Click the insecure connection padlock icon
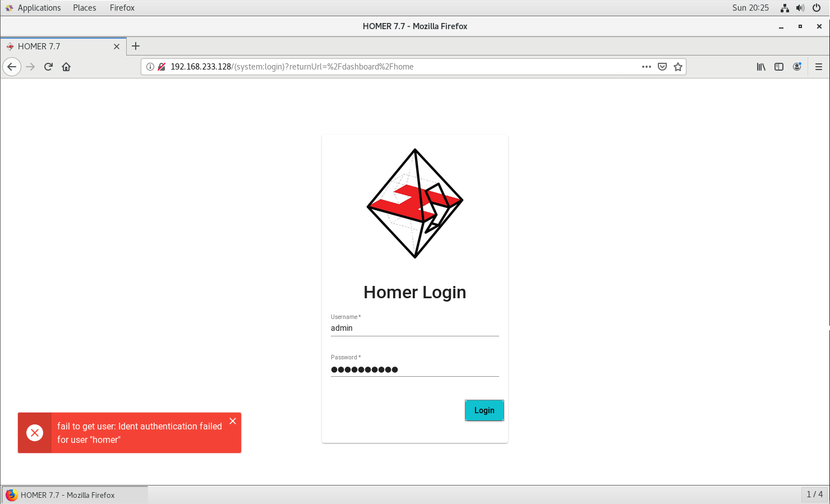830x504 pixels. [x=162, y=67]
